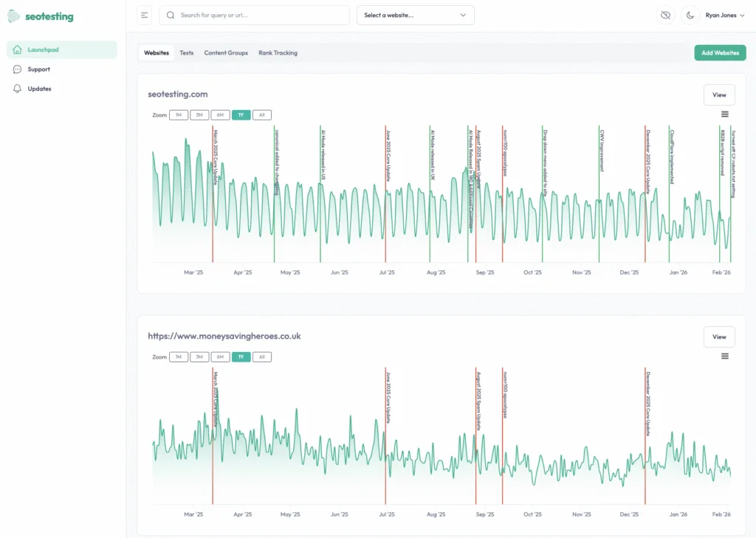The height and width of the screenshot is (538, 756).
Task: Click the seotesting logo icon
Action: (12, 15)
